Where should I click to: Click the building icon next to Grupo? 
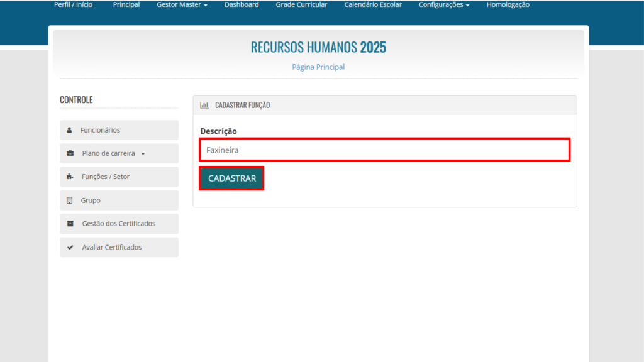point(69,200)
